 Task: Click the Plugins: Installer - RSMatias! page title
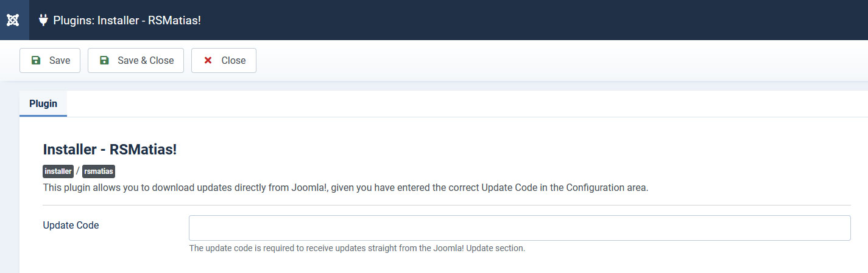[x=127, y=20]
